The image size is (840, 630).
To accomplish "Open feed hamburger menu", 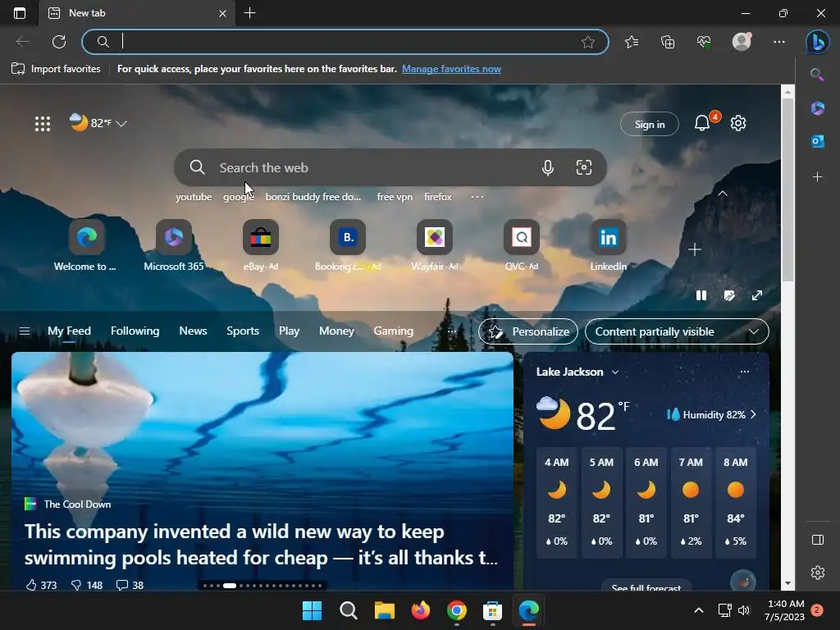I will point(24,331).
